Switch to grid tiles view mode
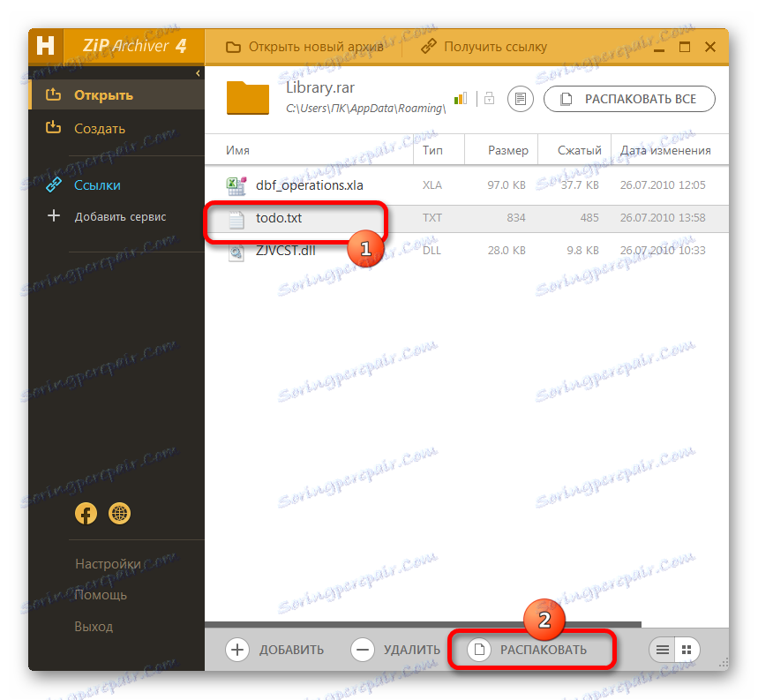 click(687, 650)
